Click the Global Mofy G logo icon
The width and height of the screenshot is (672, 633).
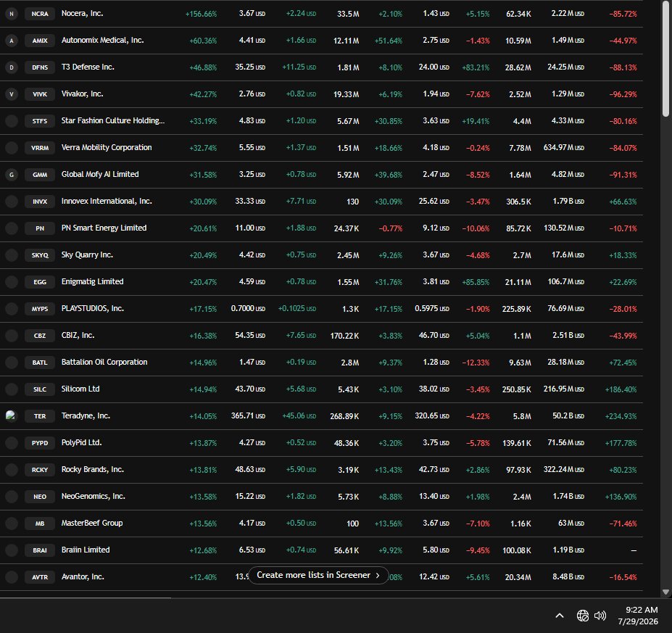(x=12, y=175)
